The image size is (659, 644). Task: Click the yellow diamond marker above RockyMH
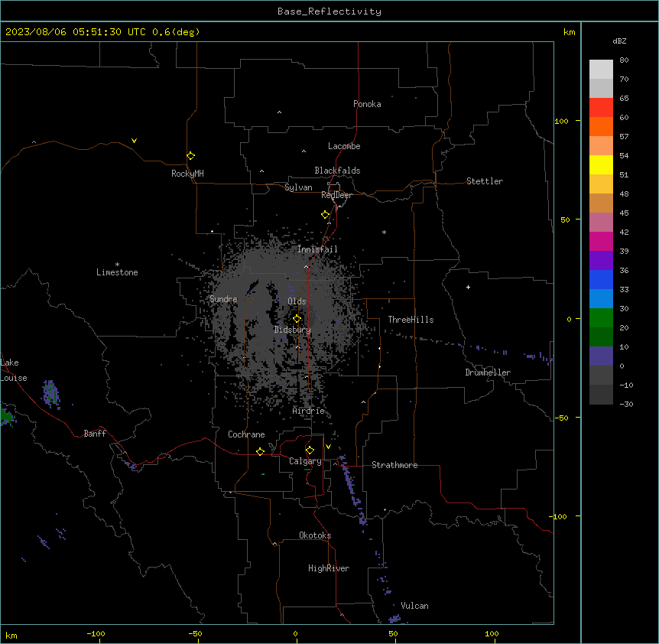tap(190, 156)
